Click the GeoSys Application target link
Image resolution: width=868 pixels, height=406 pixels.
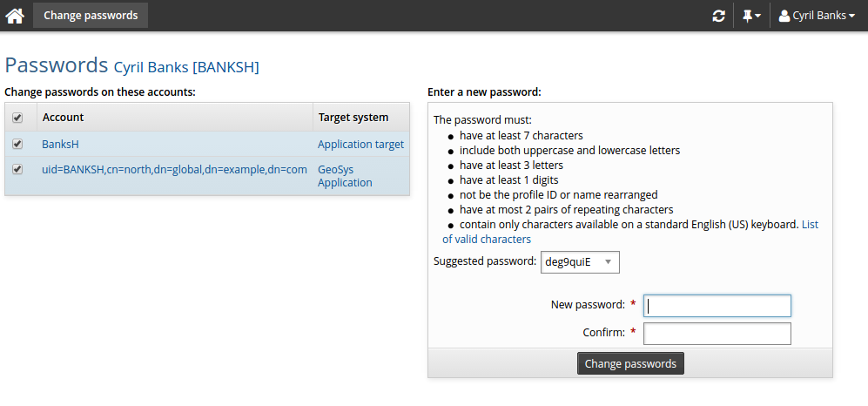(345, 176)
